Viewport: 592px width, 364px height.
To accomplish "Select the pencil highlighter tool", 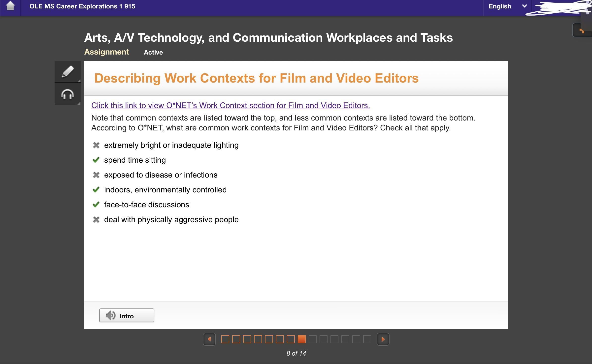I will (67, 72).
